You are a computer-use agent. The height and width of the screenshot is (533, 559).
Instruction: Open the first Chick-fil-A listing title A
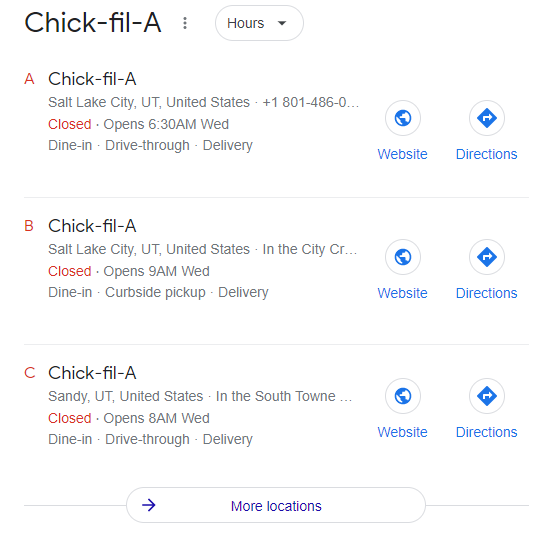tap(92, 79)
